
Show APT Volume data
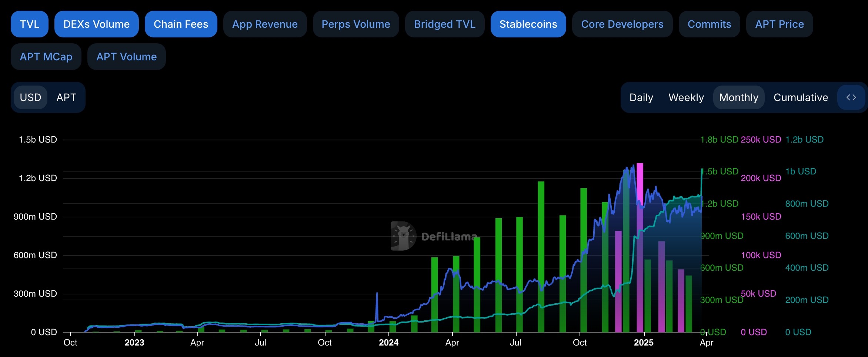pos(126,56)
